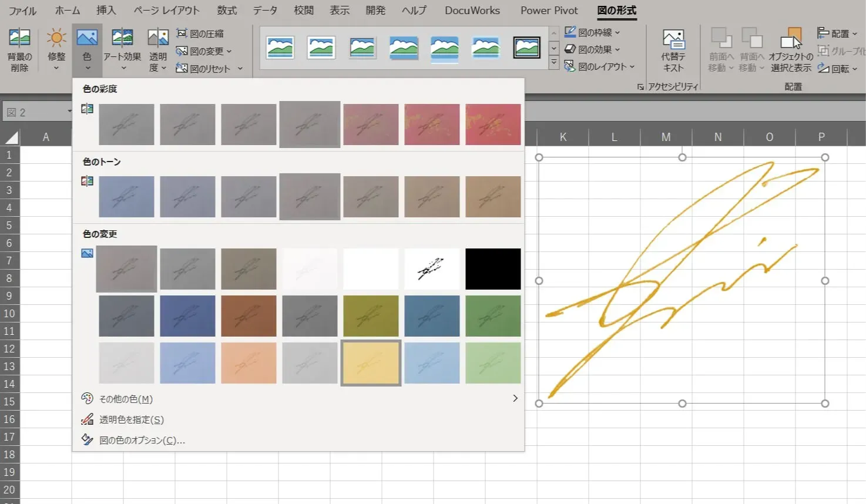
Task: Click the 前面へ移動 (bring forward) icon
Action: [x=721, y=38]
